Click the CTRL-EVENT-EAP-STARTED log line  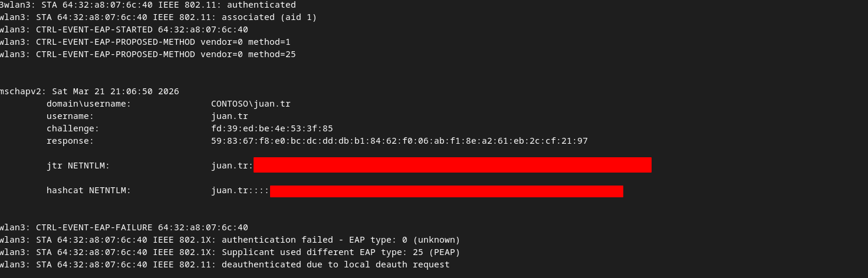124,29
